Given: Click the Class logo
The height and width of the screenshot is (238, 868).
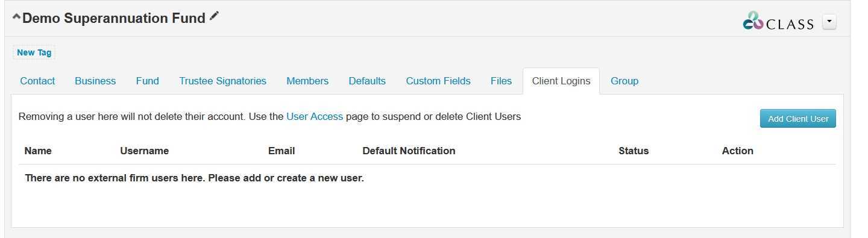Looking at the screenshot, I should click(778, 21).
